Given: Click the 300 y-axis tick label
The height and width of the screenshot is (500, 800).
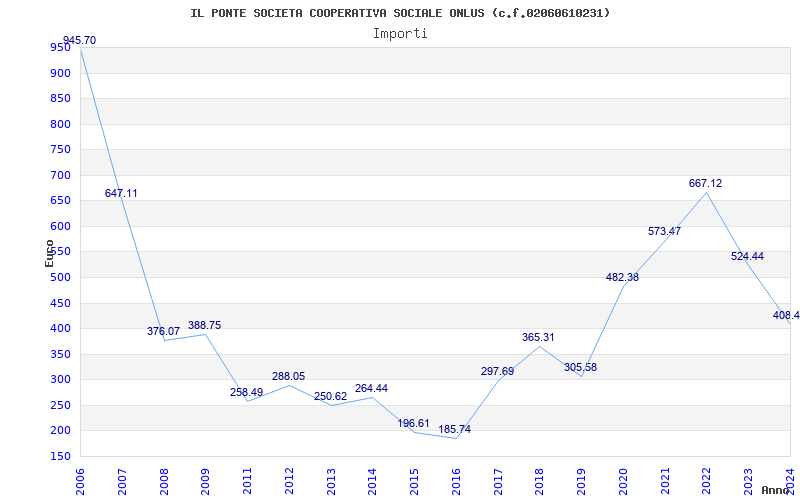Looking at the screenshot, I should (x=60, y=380).
